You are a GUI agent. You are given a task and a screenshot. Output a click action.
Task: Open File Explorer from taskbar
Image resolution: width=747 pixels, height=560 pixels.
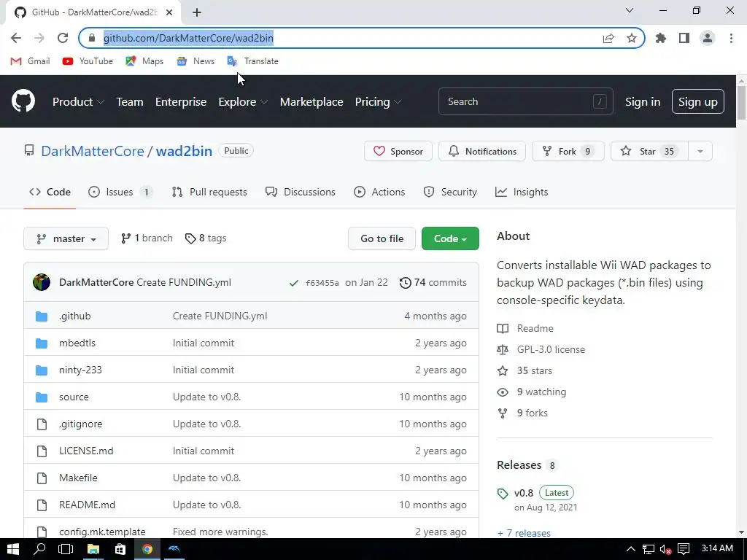(x=93, y=549)
